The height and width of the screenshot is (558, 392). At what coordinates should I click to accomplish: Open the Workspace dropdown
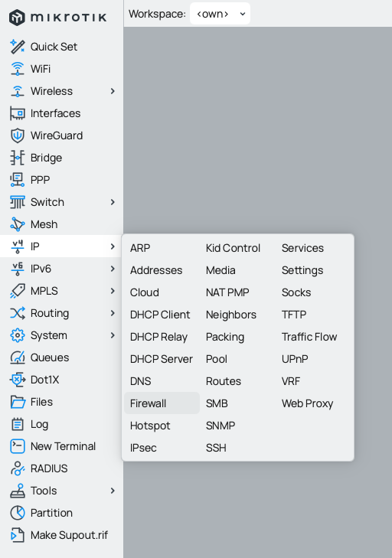(220, 14)
